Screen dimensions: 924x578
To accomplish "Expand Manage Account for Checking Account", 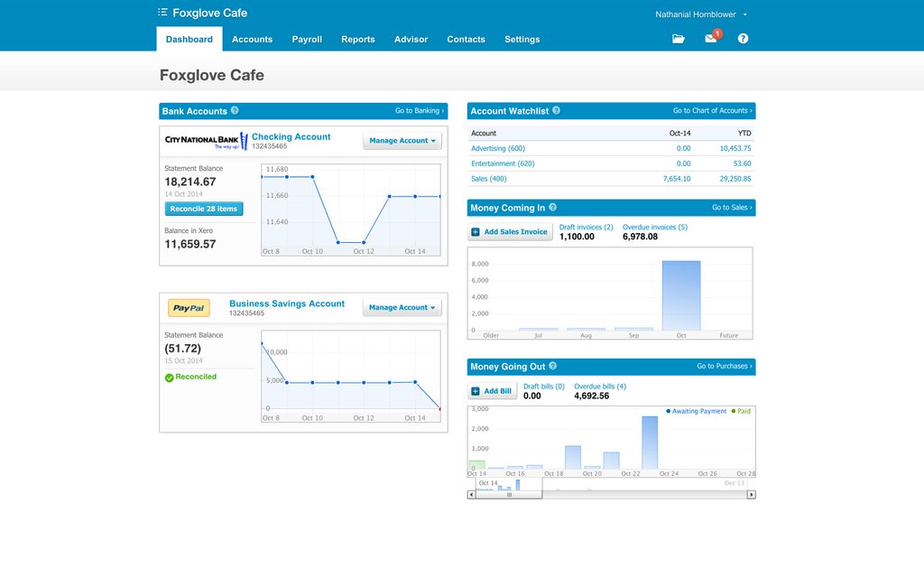I will click(x=402, y=140).
